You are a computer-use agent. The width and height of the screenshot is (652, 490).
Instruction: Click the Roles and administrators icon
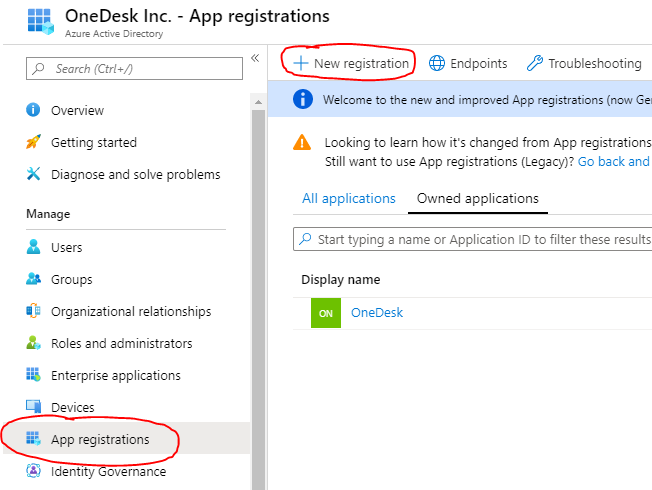33,343
